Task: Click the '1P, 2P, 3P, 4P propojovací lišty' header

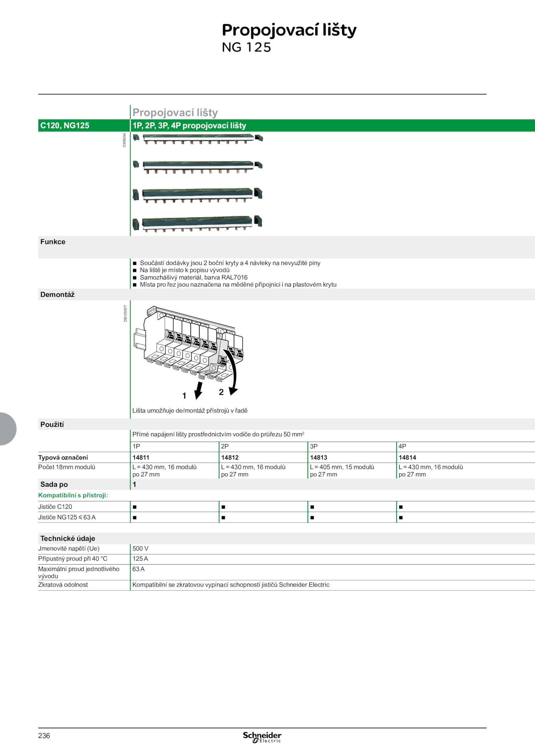Action: tap(189, 126)
